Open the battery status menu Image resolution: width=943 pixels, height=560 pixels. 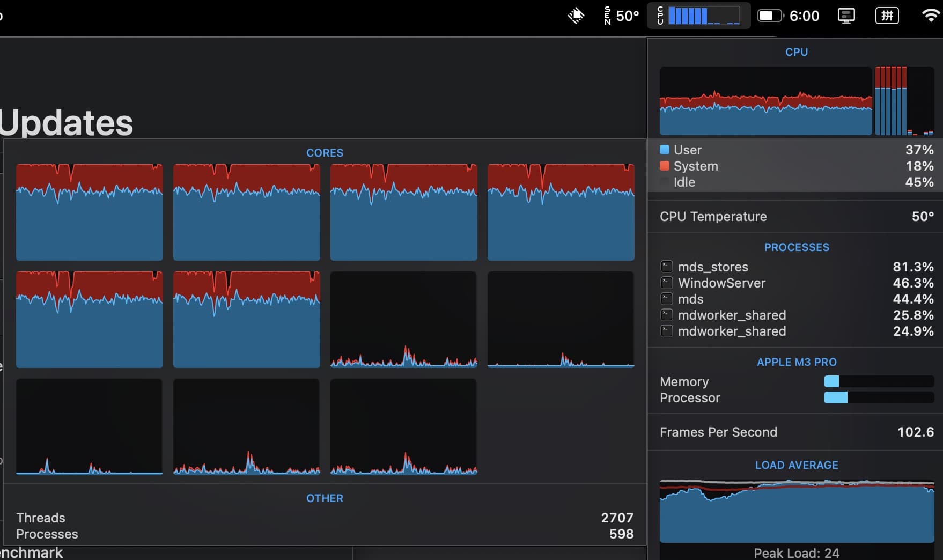769,16
